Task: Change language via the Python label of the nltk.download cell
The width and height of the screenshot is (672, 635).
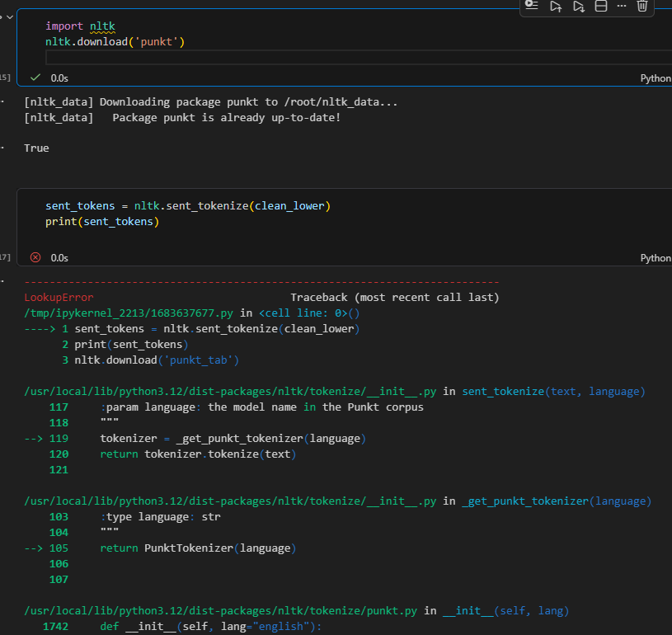Action: [x=656, y=78]
